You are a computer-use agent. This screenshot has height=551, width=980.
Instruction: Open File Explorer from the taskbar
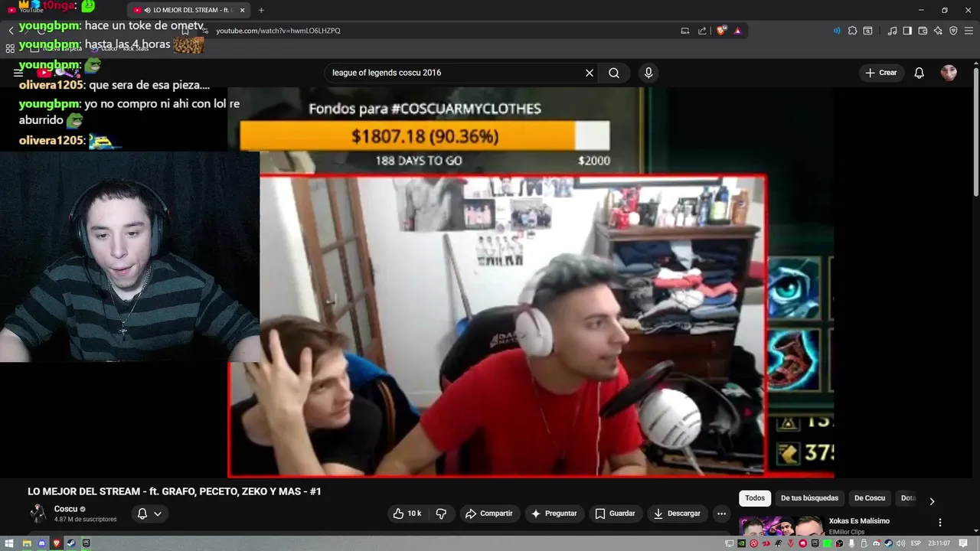tap(27, 543)
